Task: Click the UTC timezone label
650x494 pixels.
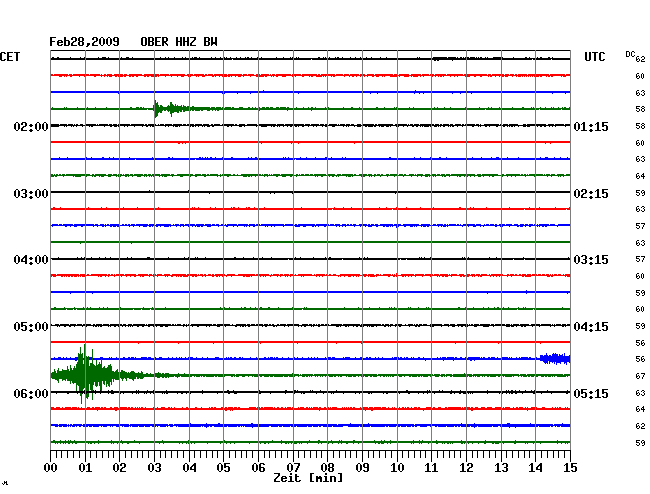Action: tap(595, 57)
